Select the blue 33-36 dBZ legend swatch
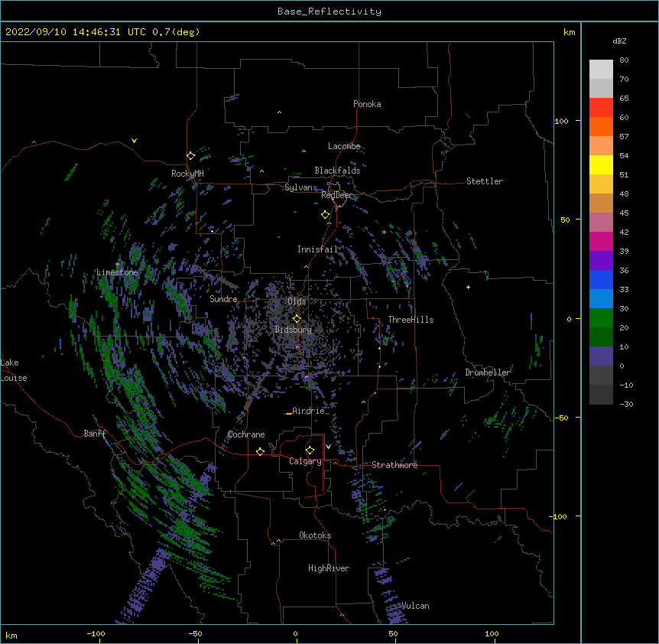Image resolution: width=659 pixels, height=644 pixels. click(601, 280)
